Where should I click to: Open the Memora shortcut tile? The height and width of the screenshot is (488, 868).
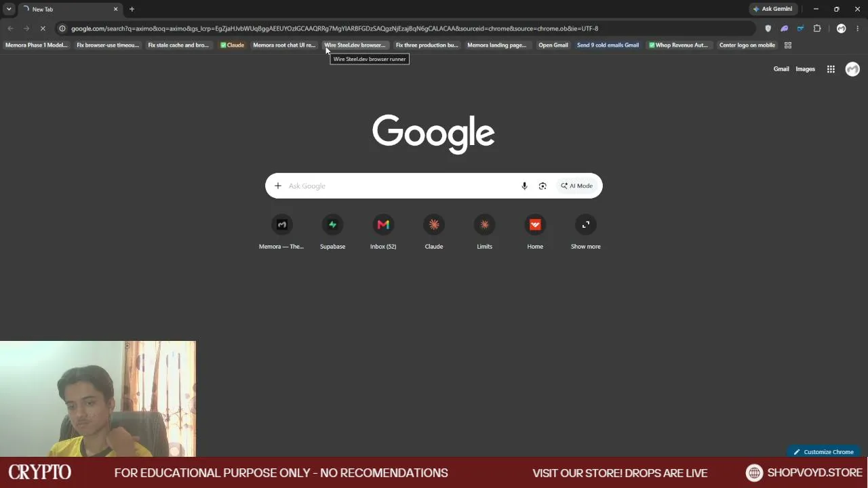281,232
